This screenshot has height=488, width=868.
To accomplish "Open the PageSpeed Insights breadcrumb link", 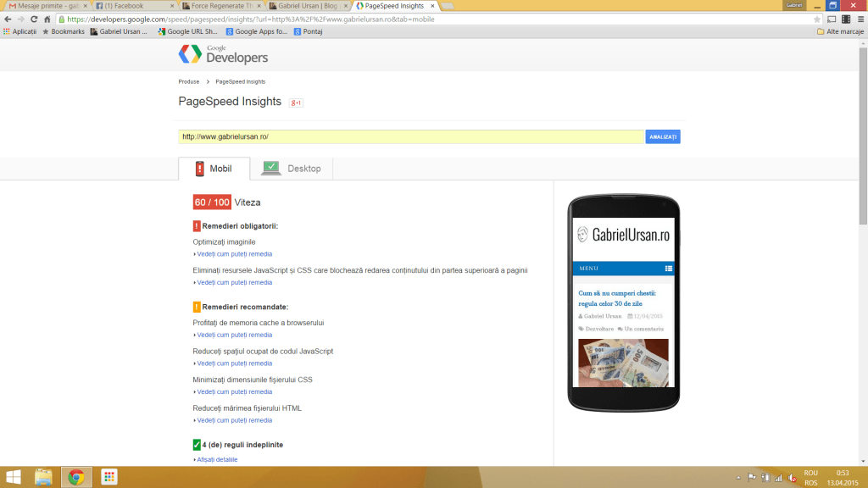I will [x=240, y=81].
